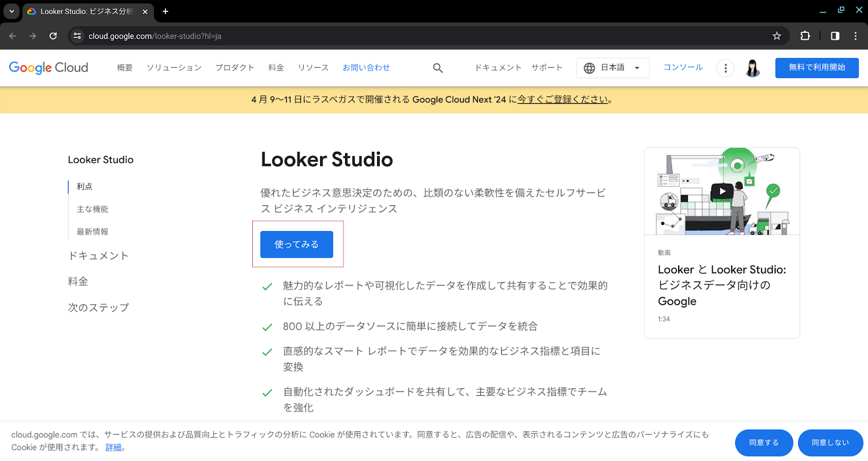Open the account profile avatar
Viewport: 868px width, 461px height.
[752, 68]
